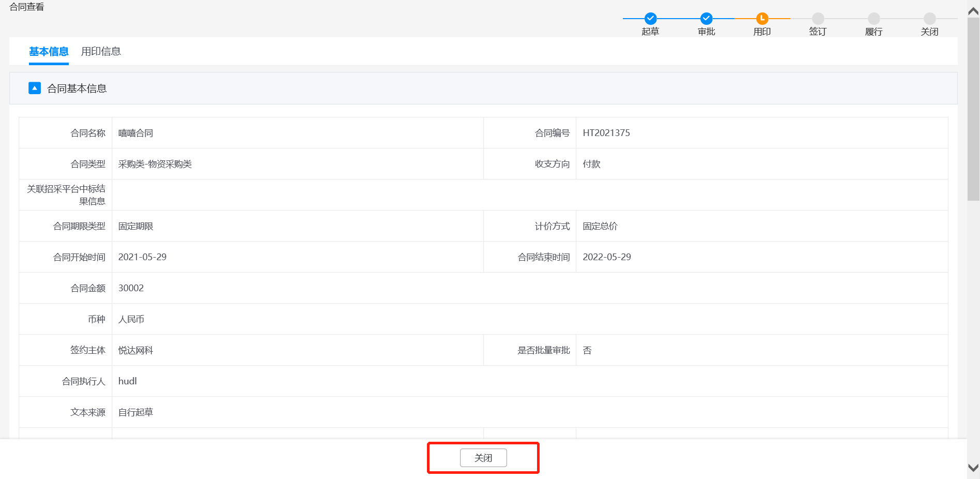980x479 pixels.
Task: Click the completed 审批 step checkmark icon
Action: click(706, 19)
